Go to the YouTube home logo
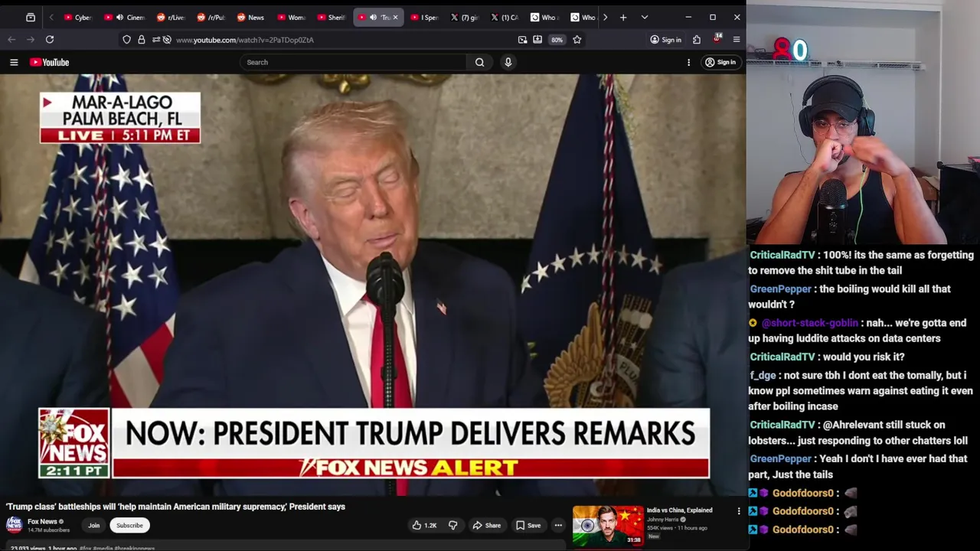Screen dimensions: 980x551 [50, 62]
